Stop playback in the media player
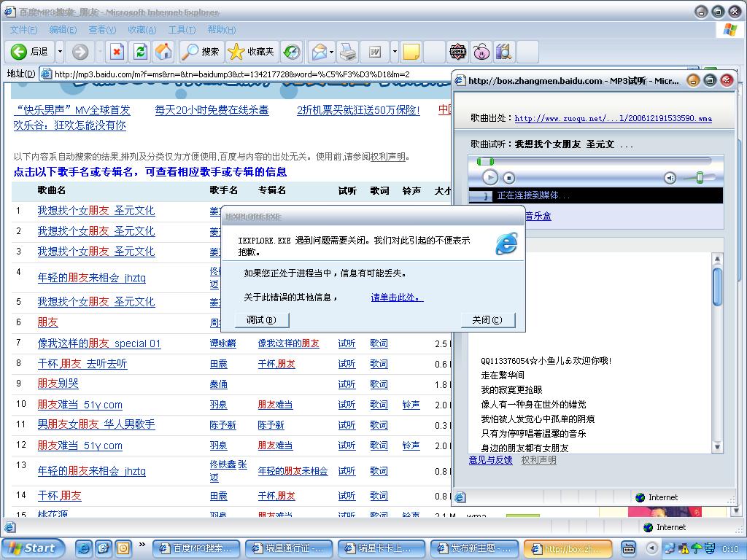Image resolution: width=747 pixels, height=560 pixels. click(509, 178)
